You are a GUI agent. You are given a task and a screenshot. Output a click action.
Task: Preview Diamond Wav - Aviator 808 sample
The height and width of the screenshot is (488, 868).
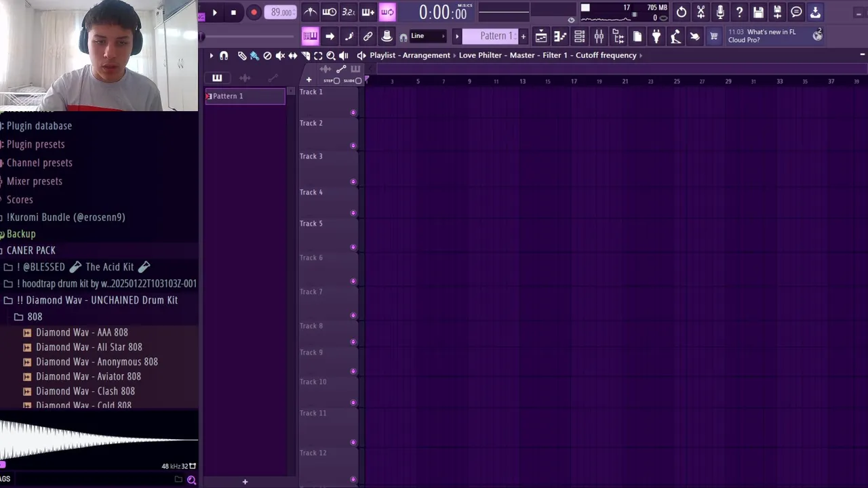(x=88, y=376)
